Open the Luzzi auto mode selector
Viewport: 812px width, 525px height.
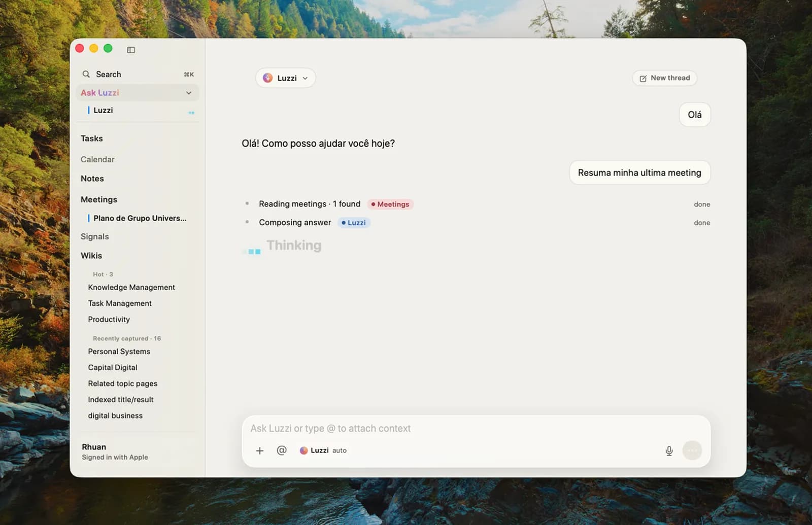[x=323, y=450]
